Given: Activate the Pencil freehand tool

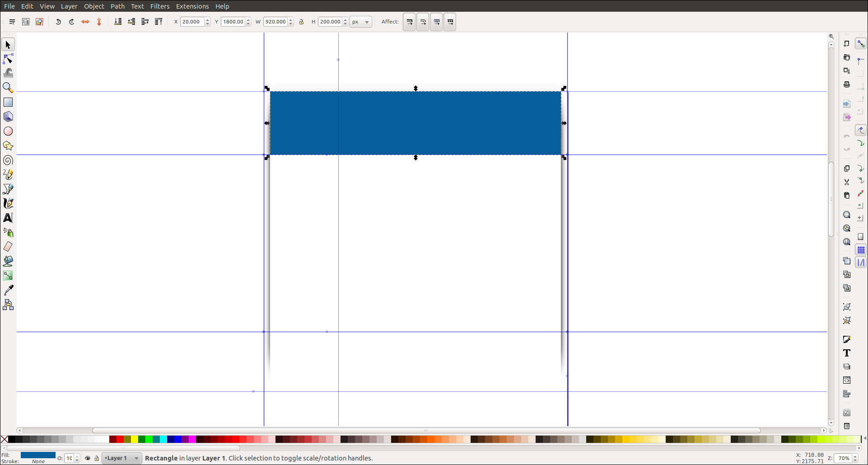Looking at the screenshot, I should pyautogui.click(x=8, y=174).
